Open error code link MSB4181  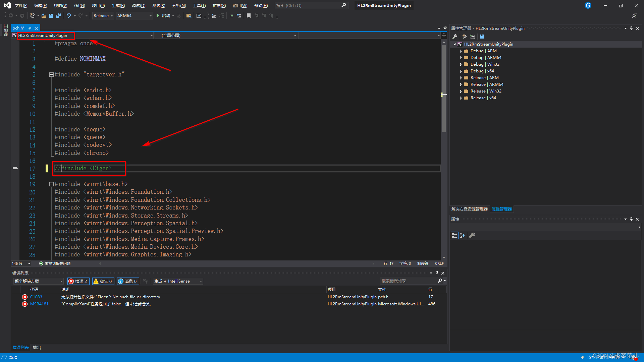click(x=39, y=304)
